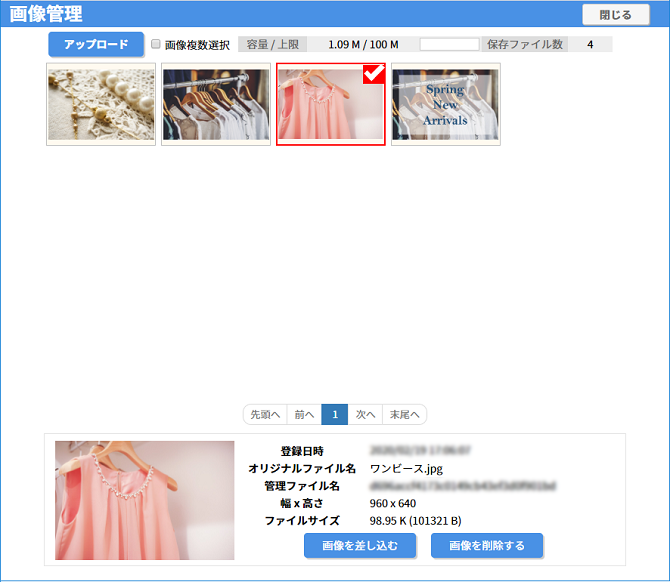This screenshot has height=582, width=670.
Task: Click the red checkmark on pink dress
Action: point(373,74)
